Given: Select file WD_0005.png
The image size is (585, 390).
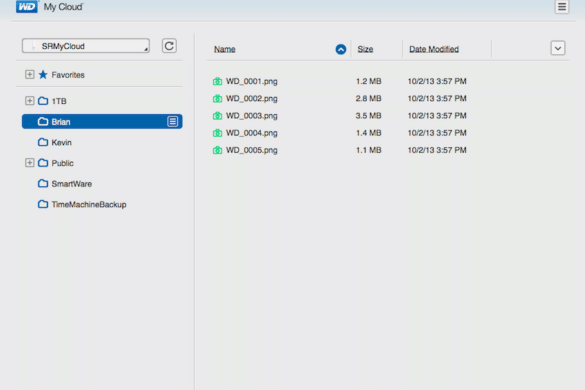Looking at the screenshot, I should click(x=251, y=150).
